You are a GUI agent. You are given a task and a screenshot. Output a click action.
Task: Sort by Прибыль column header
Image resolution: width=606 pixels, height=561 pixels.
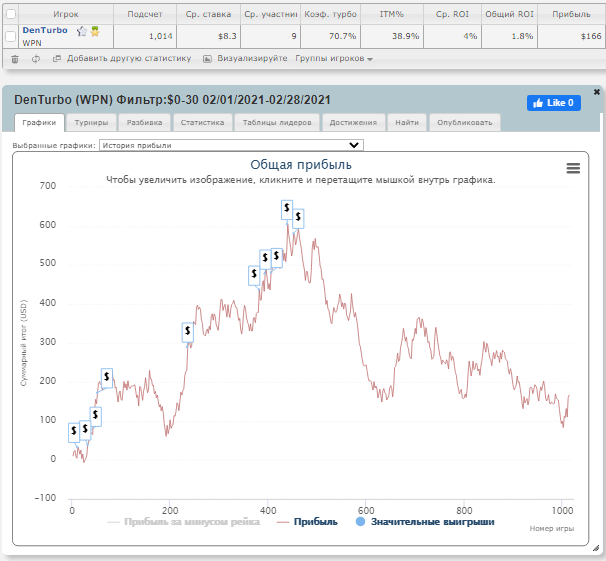pos(571,14)
